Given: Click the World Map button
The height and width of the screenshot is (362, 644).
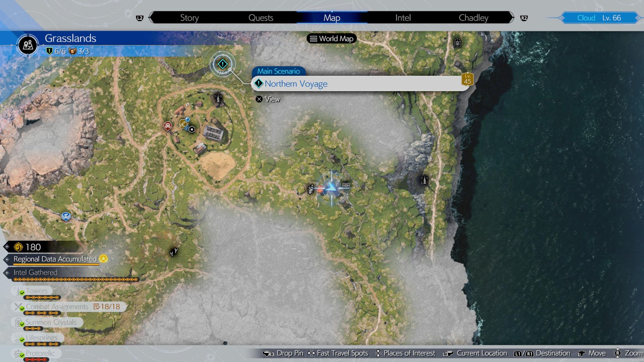Looking at the screenshot, I should 331,39.
